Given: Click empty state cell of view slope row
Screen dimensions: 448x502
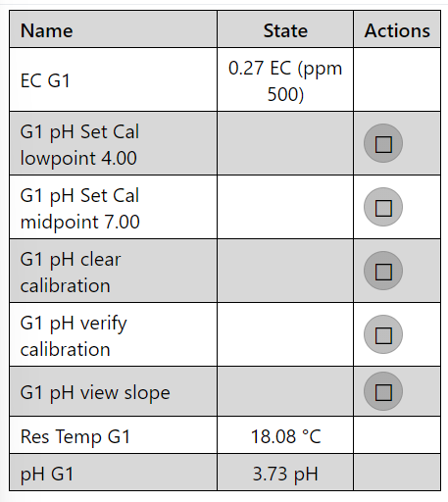Looking at the screenshot, I should click(285, 391).
